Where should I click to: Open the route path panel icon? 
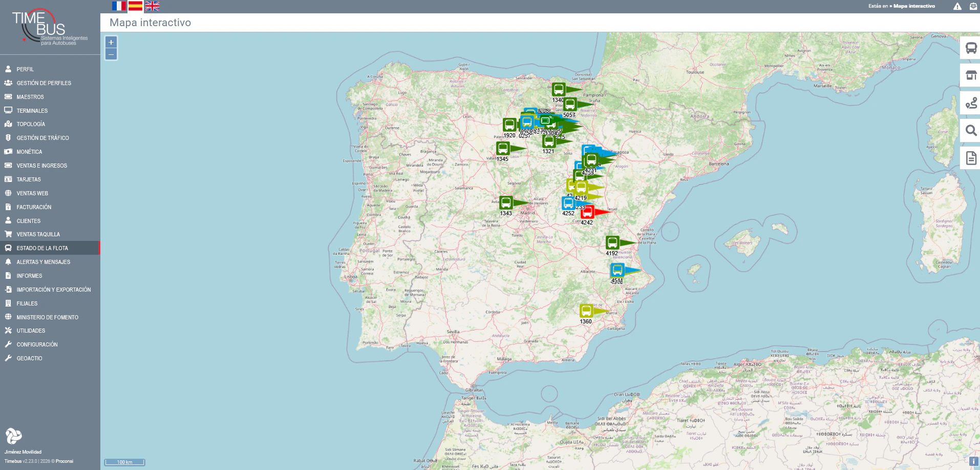click(971, 103)
